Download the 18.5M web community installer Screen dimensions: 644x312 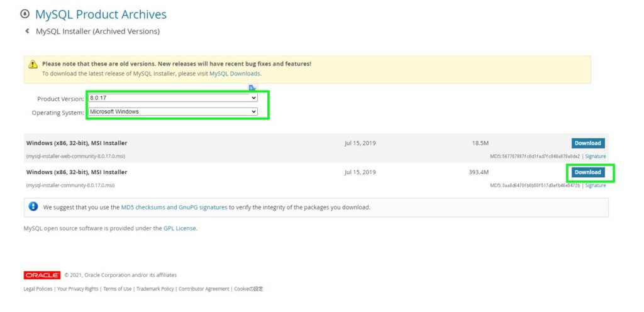[588, 143]
